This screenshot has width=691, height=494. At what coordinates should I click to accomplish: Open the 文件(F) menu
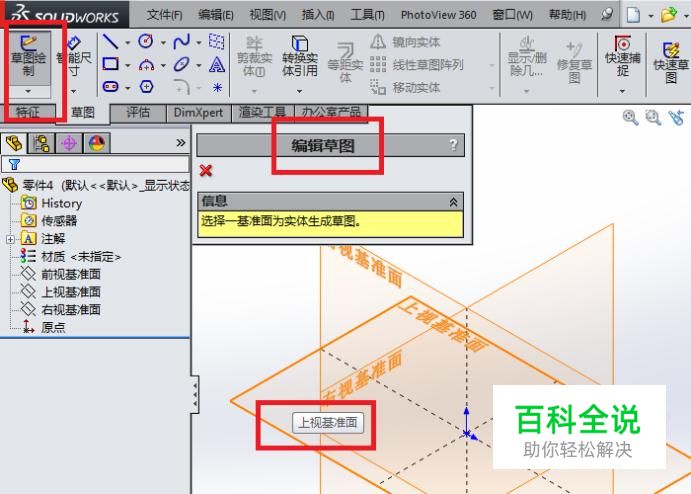click(164, 15)
